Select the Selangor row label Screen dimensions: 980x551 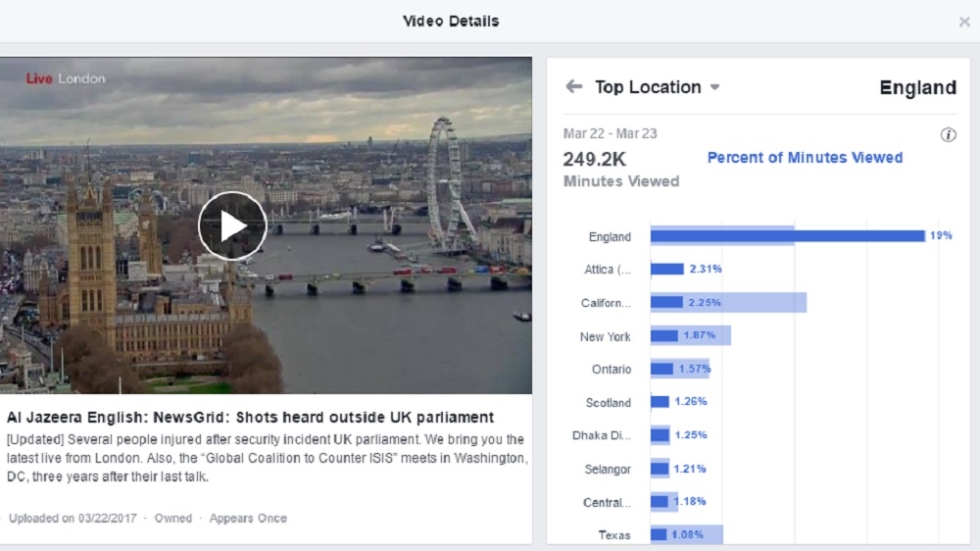[608, 469]
